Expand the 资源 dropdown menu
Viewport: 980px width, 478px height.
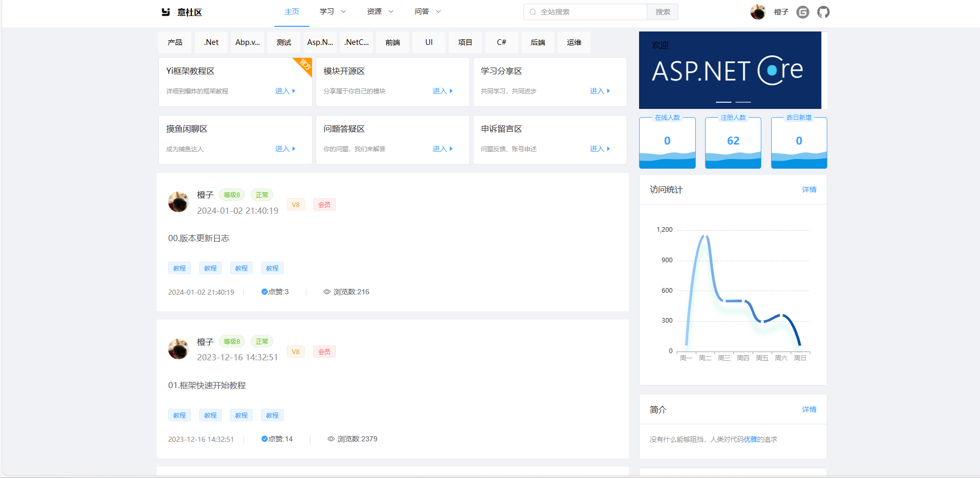pos(380,11)
